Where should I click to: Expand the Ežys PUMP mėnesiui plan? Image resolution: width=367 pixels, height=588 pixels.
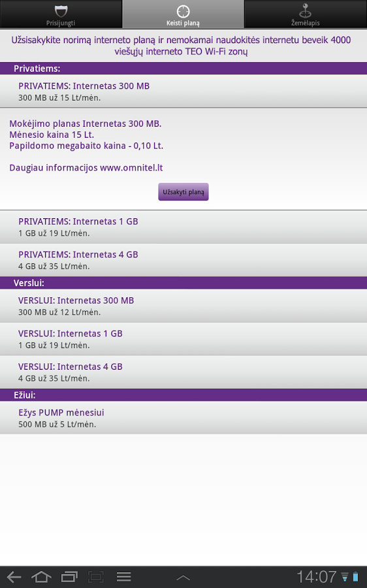pos(183,417)
